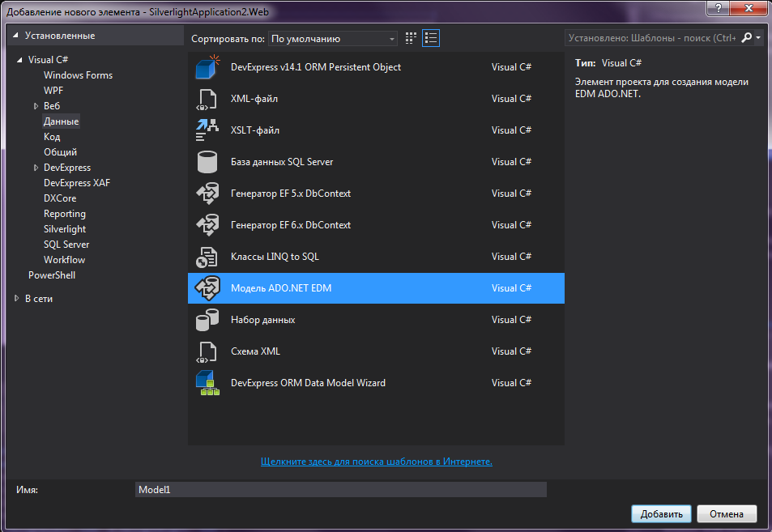Select the DevExpress XAF category
This screenshot has height=532, width=772.
77,183
